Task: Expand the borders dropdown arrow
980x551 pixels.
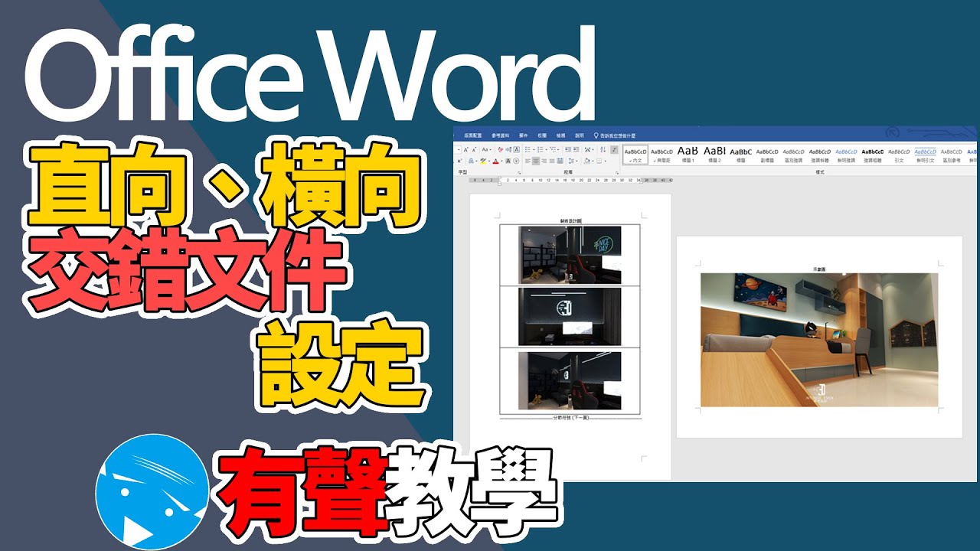Action: 606,161
